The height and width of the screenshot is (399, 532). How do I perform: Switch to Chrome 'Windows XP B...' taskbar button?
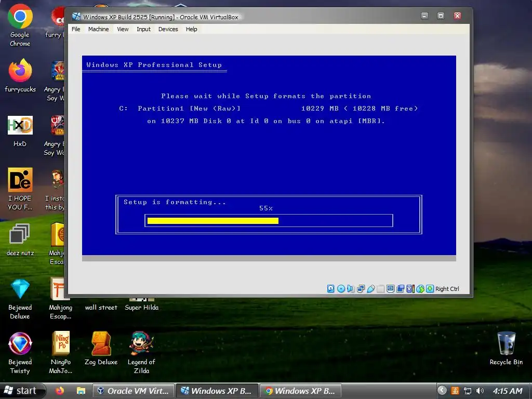tap(301, 391)
